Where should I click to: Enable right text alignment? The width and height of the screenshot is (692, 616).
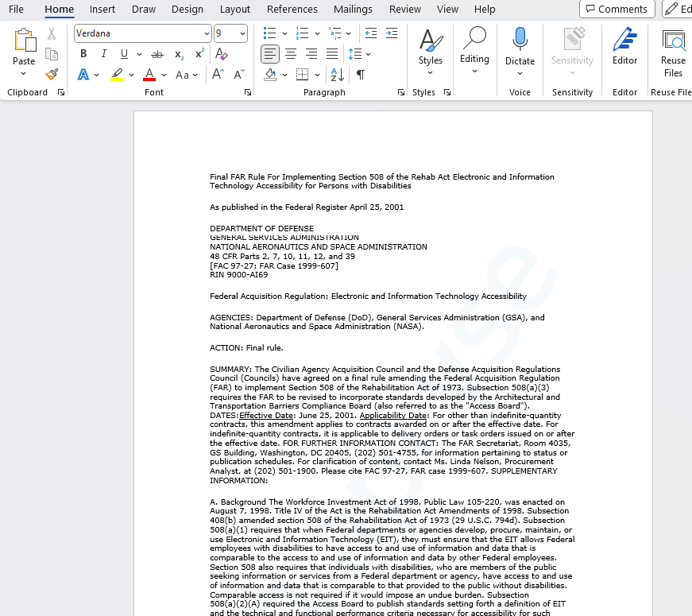pos(311,54)
